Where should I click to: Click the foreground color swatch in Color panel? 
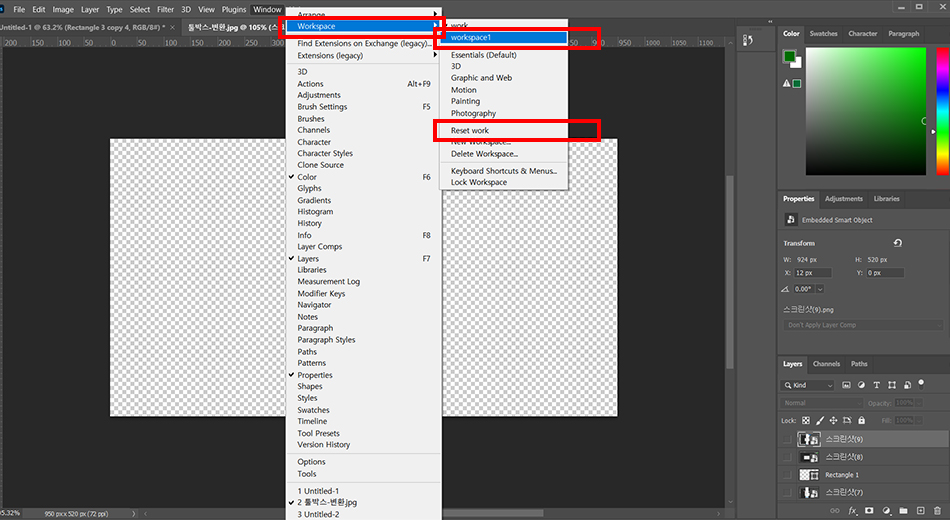click(x=789, y=56)
